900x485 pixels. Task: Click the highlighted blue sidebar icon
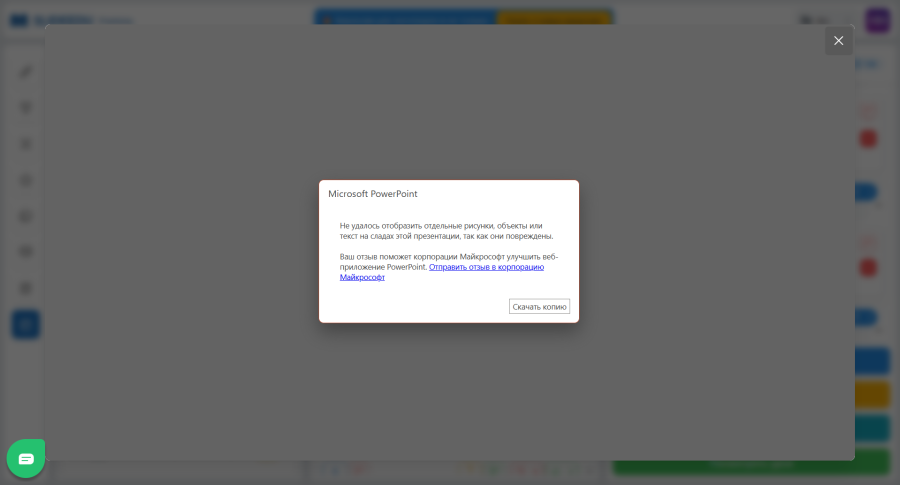coord(26,324)
